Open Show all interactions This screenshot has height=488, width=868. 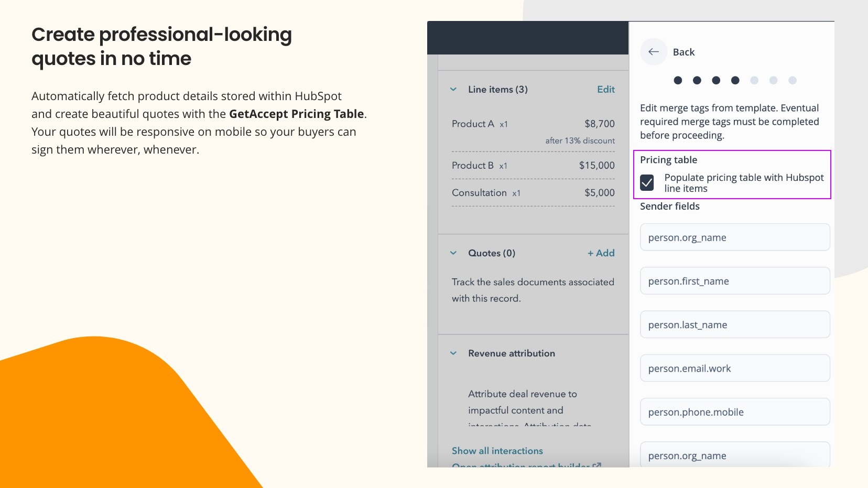coord(497,451)
